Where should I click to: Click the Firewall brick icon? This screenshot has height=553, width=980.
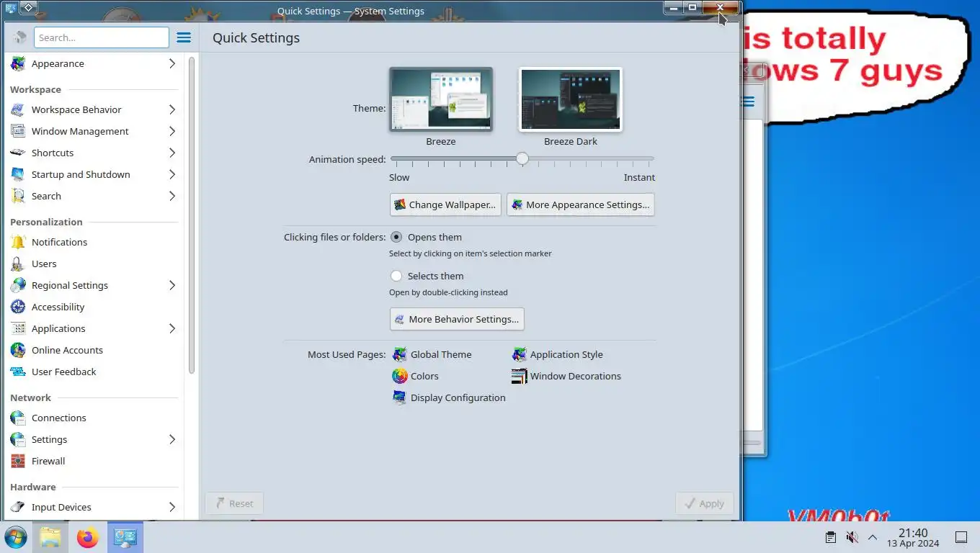[18, 461]
